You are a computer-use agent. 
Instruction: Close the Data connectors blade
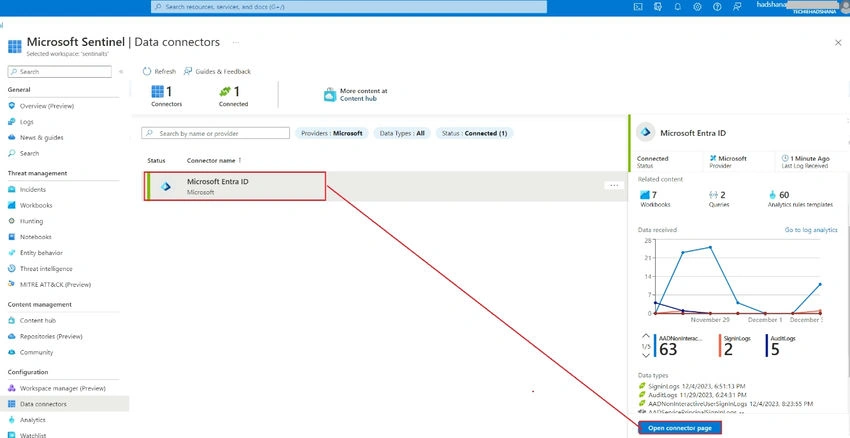[838, 42]
